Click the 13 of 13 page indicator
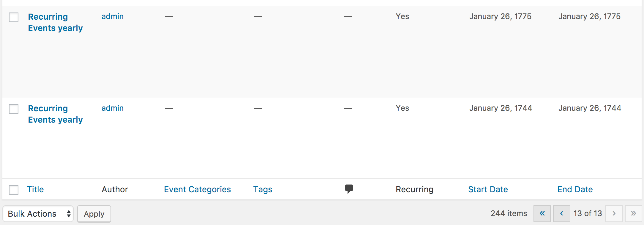Screen dimensions: 644x225 click(588, 213)
